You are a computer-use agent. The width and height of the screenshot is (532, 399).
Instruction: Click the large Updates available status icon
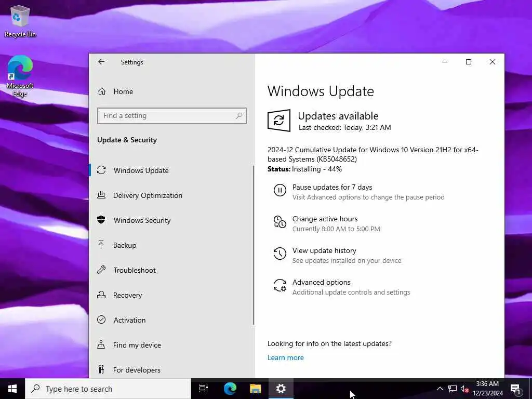(x=279, y=121)
